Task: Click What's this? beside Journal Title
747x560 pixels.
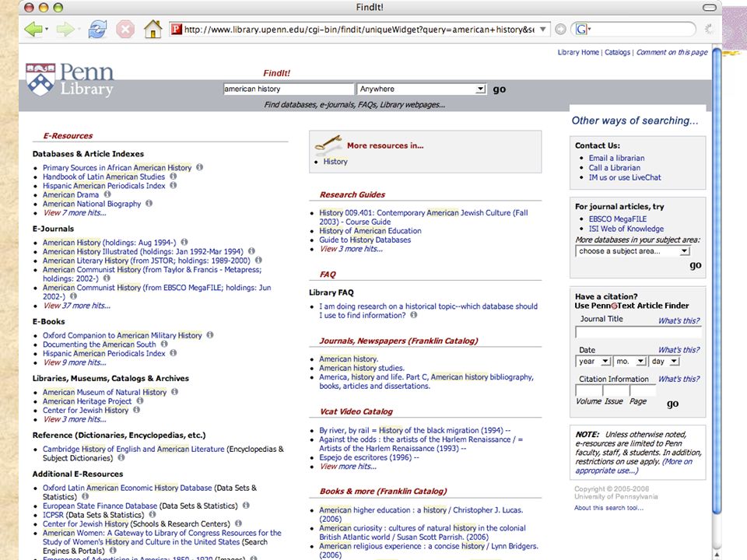Action: (679, 321)
